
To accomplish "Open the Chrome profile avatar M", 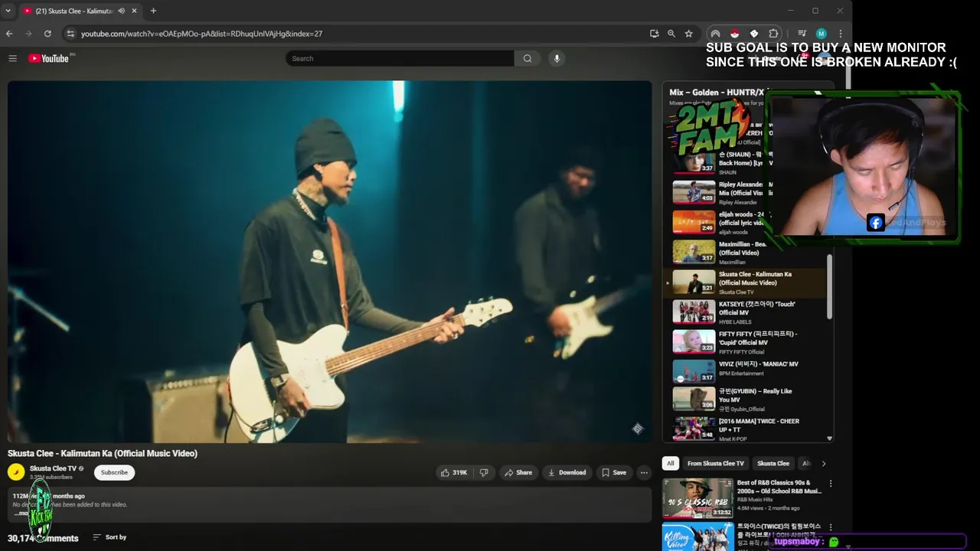I will pyautogui.click(x=822, y=34).
